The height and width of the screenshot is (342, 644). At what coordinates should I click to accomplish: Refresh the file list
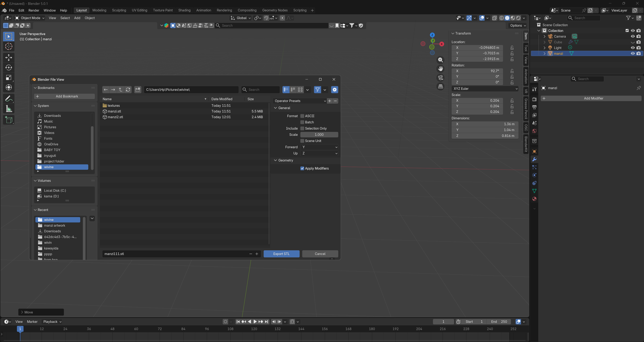tap(128, 89)
